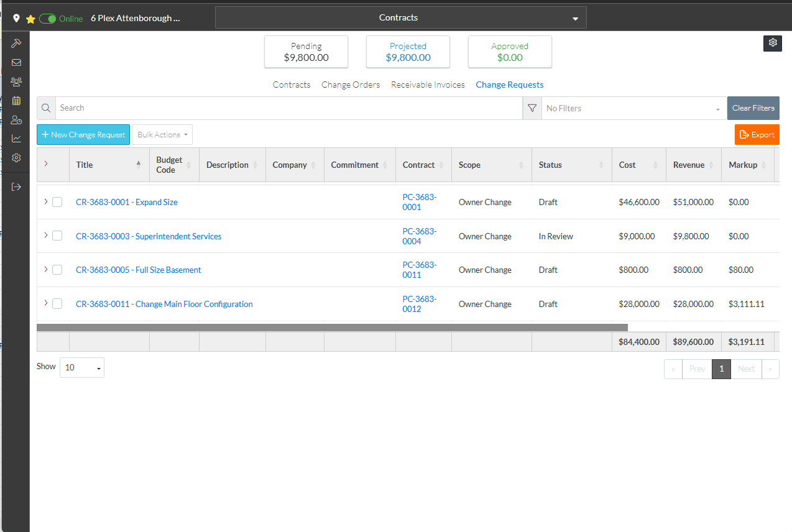Open the people group icon in sidebar
The height and width of the screenshot is (532, 792).
click(17, 81)
